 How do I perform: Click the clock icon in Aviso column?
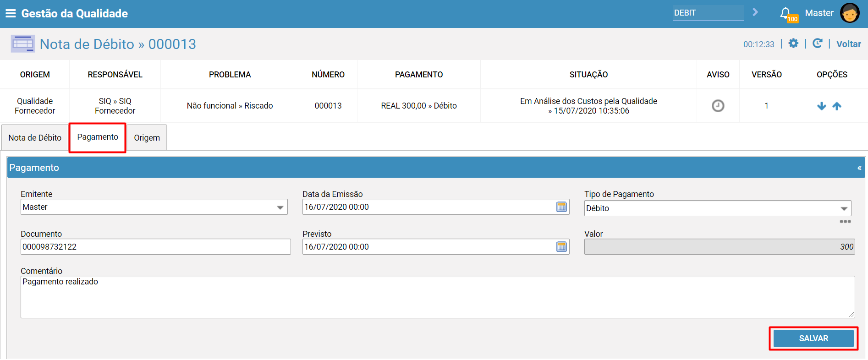[x=718, y=106]
